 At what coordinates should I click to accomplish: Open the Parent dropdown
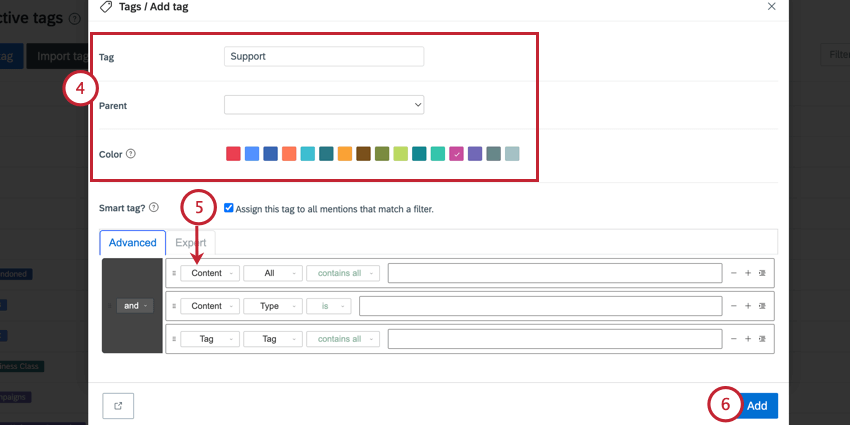324,105
